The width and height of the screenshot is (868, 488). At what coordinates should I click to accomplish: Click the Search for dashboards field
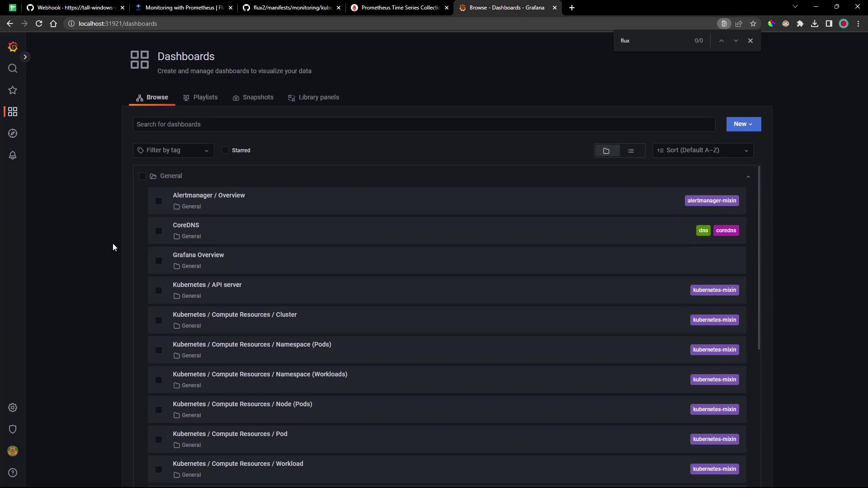click(424, 124)
